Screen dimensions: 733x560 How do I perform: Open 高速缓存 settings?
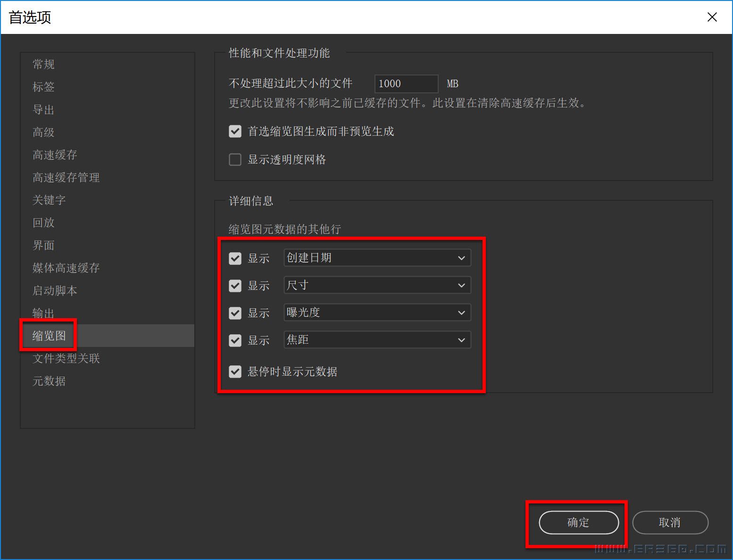pyautogui.click(x=54, y=155)
